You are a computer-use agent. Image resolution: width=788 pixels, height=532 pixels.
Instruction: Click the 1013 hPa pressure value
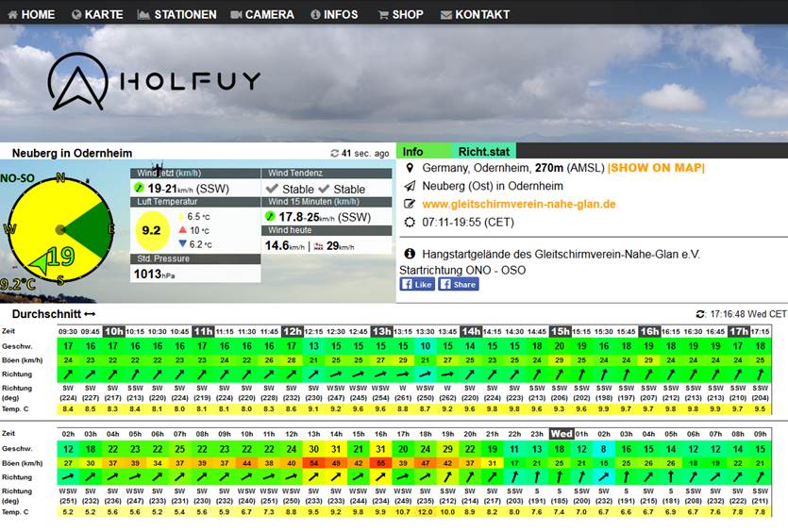(x=154, y=274)
